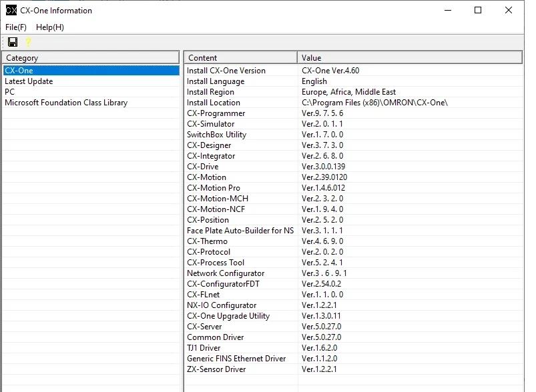Click the Content column header

tap(240, 58)
